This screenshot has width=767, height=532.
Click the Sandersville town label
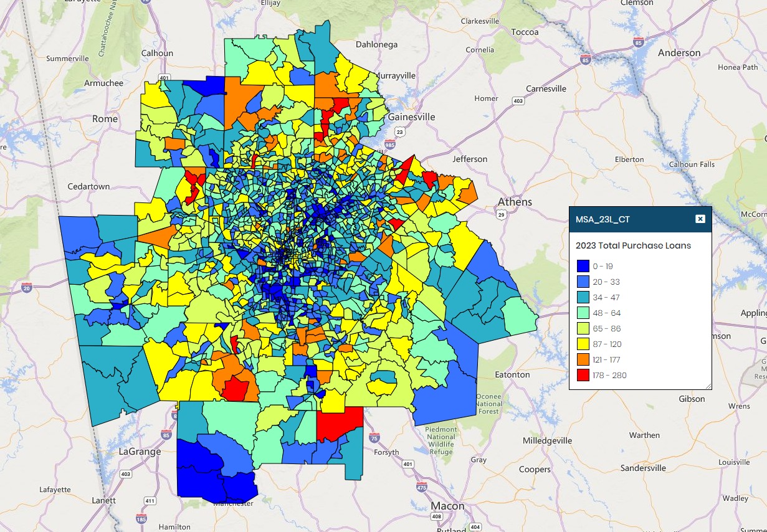coord(644,468)
